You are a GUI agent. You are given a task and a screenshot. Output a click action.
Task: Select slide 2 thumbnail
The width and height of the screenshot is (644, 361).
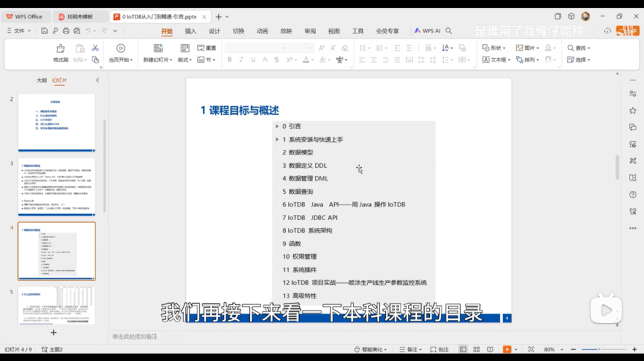point(57,123)
